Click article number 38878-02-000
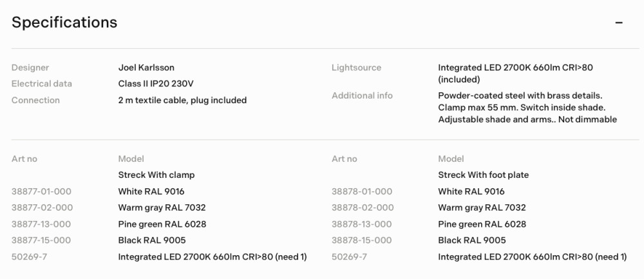The image size is (644, 279). (x=362, y=207)
